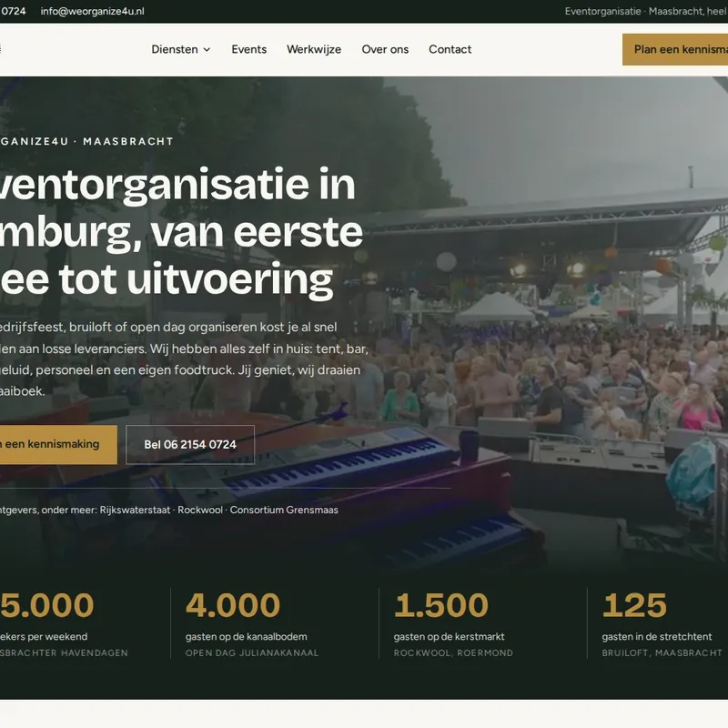Screen dimensions: 728x728
Task: Click the phone number in the top bar
Action: click(13, 11)
